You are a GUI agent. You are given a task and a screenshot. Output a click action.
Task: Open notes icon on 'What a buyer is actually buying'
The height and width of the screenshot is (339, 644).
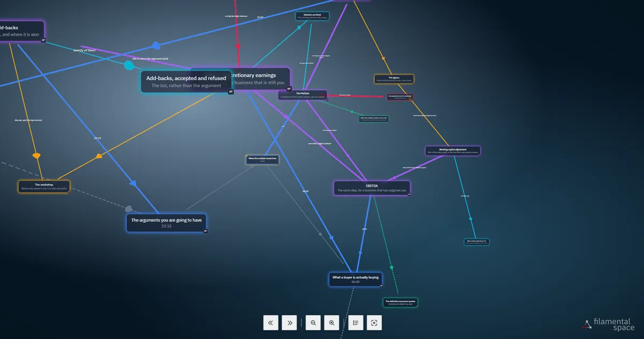pyautogui.click(x=380, y=286)
